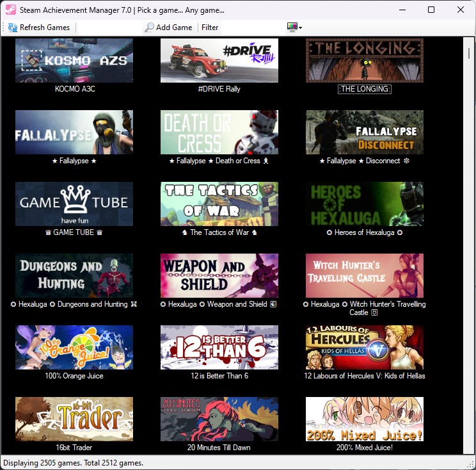
Task: Click the '100% Orange Juice' label
Action: [74, 375]
